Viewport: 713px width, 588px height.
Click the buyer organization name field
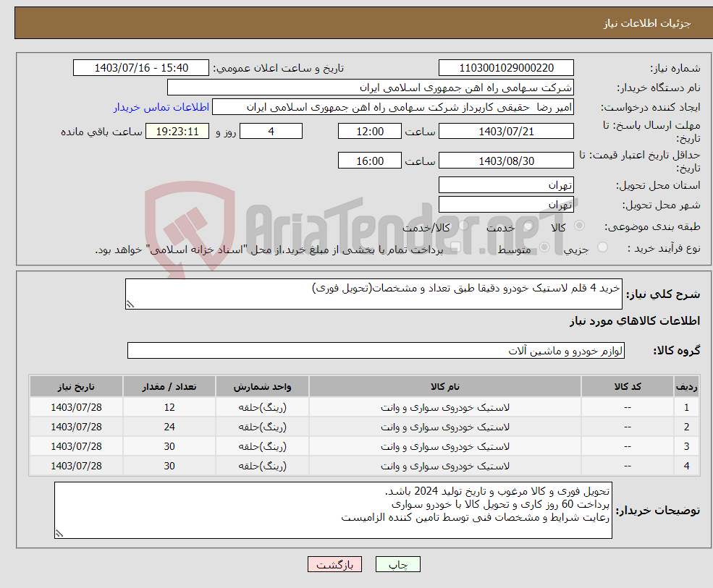click(371, 88)
